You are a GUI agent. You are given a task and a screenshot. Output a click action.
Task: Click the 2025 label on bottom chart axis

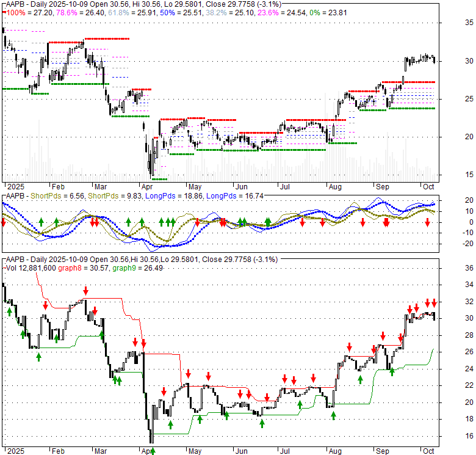16,451
